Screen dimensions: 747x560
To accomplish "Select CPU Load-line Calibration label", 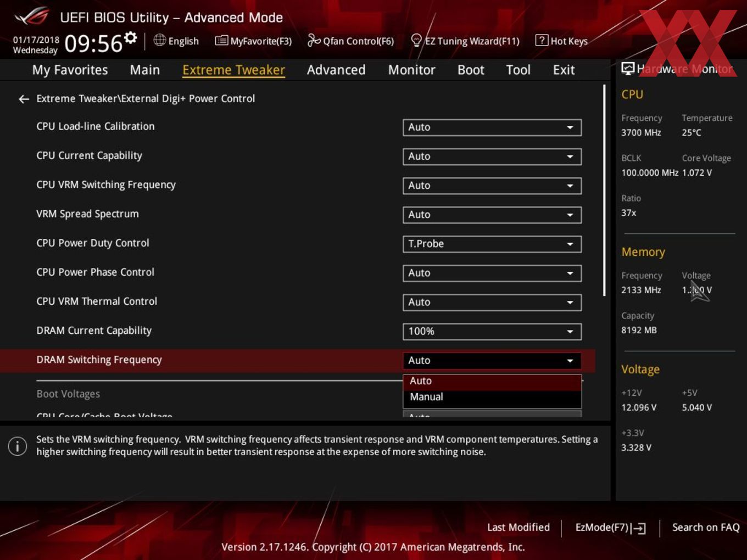I will pos(96,126).
